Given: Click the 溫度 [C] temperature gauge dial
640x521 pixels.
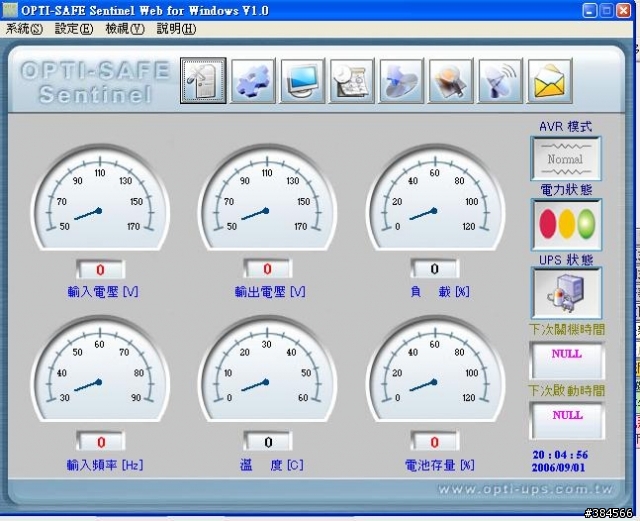Looking at the screenshot, I should coord(267,369).
